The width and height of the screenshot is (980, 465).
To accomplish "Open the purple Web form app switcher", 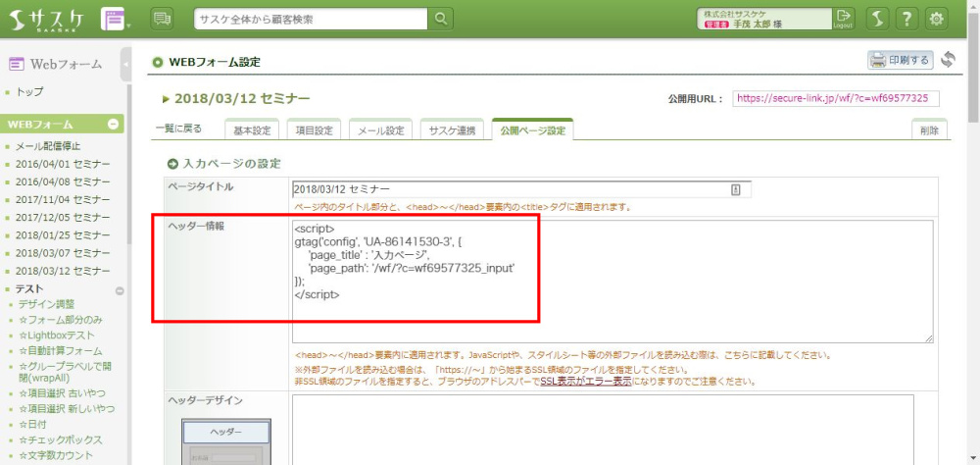I will tap(115, 20).
